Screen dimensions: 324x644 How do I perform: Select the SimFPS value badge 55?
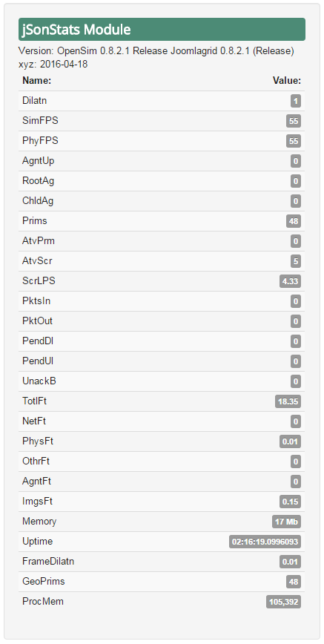coord(294,121)
